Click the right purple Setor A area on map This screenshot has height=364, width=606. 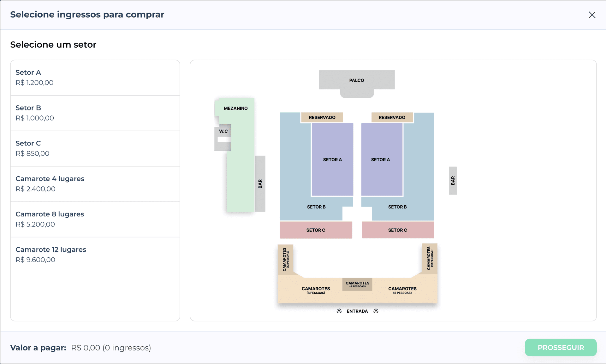coord(382,159)
